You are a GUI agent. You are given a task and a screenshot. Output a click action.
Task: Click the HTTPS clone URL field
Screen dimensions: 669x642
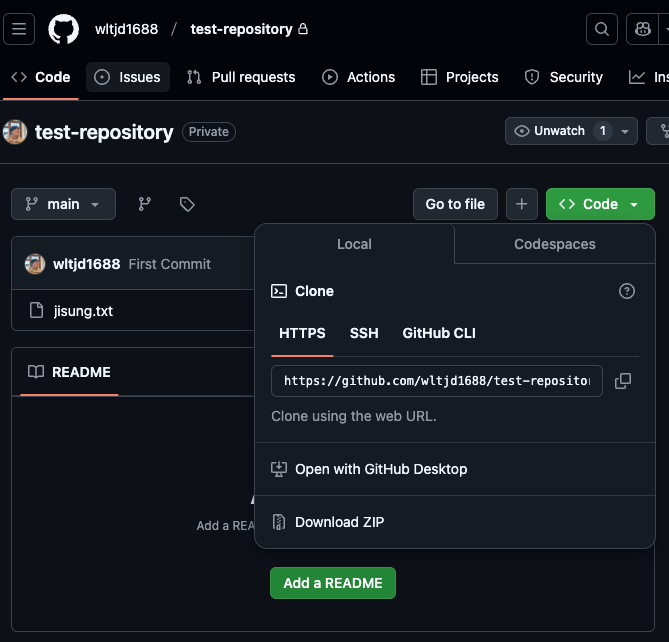point(436,381)
